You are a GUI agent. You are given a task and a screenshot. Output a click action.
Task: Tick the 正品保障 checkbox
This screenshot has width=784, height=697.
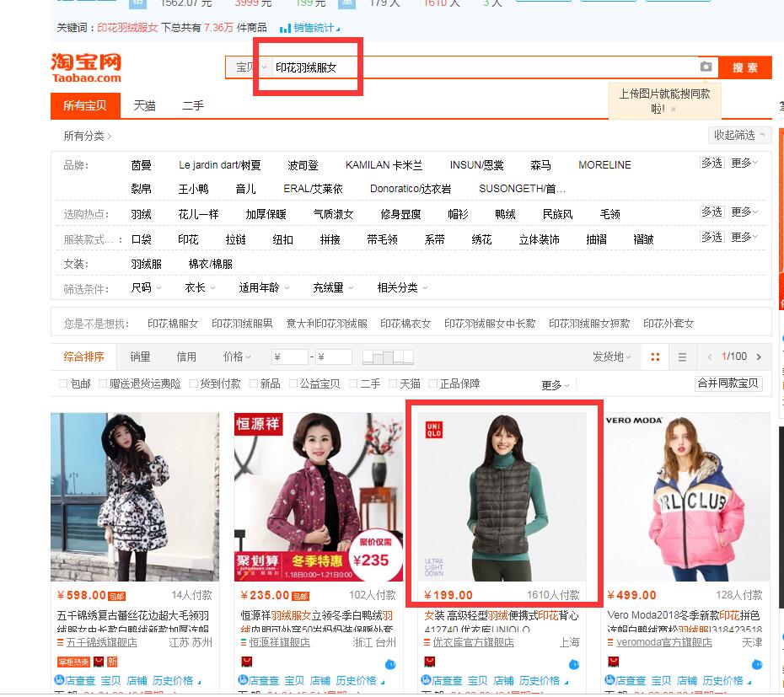pyautogui.click(x=433, y=384)
